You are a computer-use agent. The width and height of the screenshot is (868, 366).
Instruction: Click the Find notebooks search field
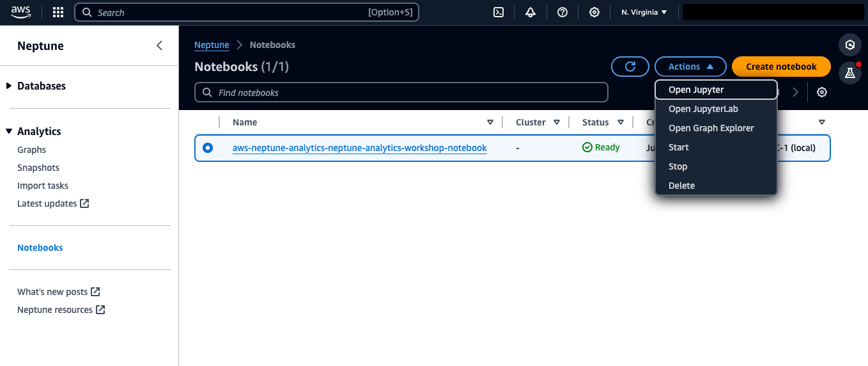401,92
